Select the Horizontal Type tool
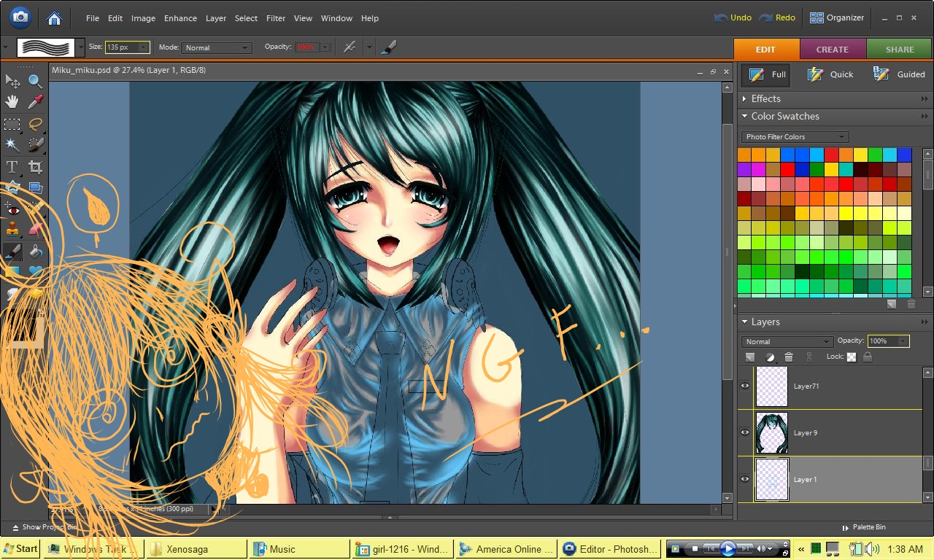 point(12,167)
